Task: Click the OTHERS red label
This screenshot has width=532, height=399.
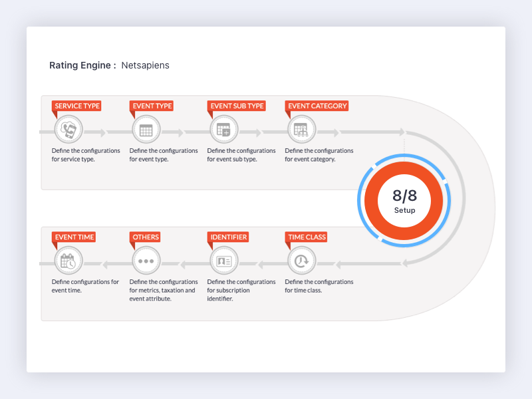Action: tap(145, 237)
